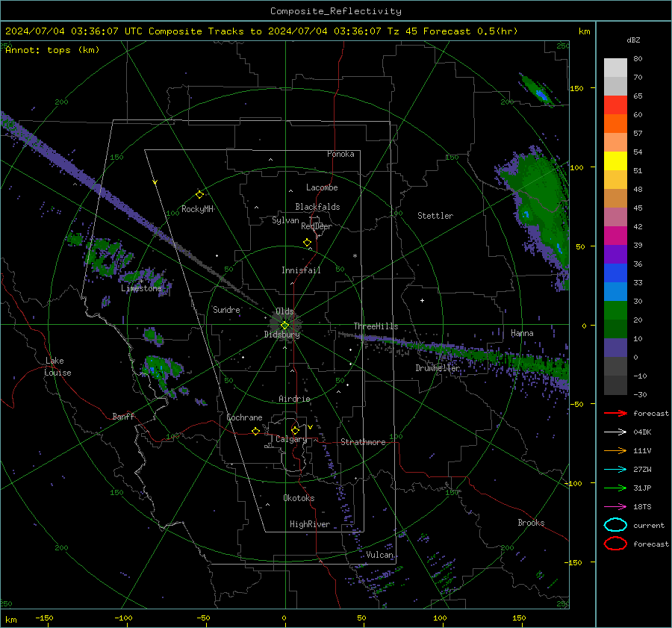Click the Sundre label
672x628 pixels.
(226, 309)
